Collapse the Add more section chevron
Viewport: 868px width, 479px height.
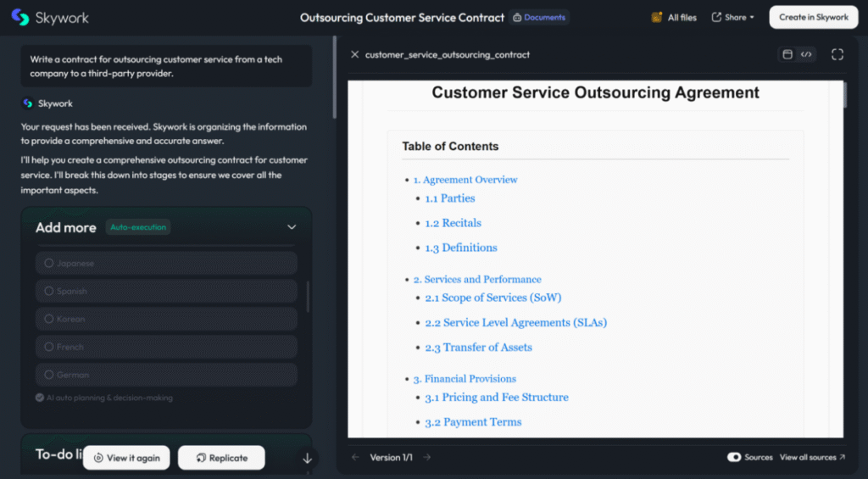coord(292,227)
